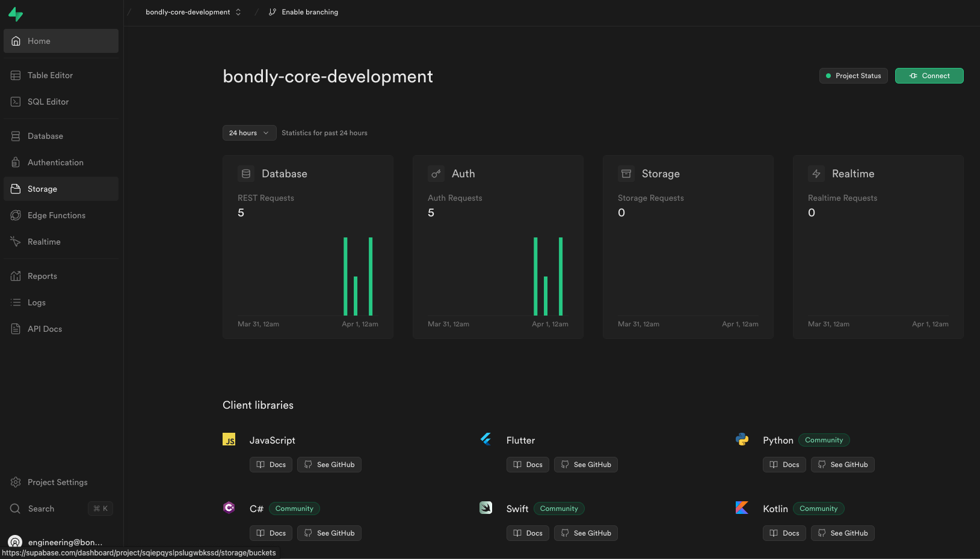
Task: Click the Database card icon
Action: tap(246, 174)
